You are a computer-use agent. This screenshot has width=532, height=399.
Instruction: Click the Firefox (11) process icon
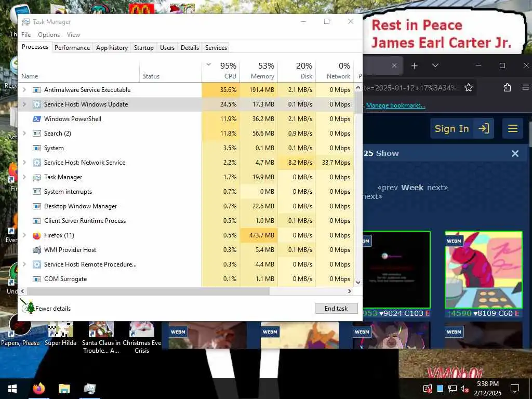[37, 235]
